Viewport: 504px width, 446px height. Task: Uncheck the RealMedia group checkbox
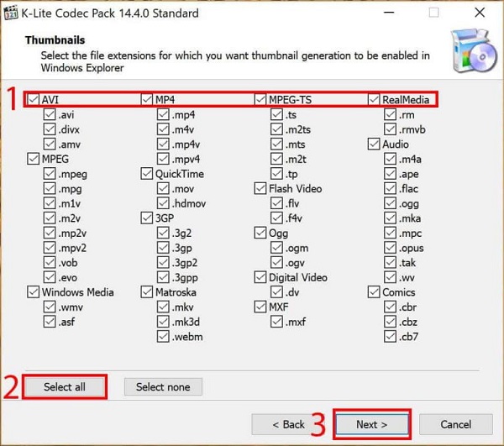374,100
